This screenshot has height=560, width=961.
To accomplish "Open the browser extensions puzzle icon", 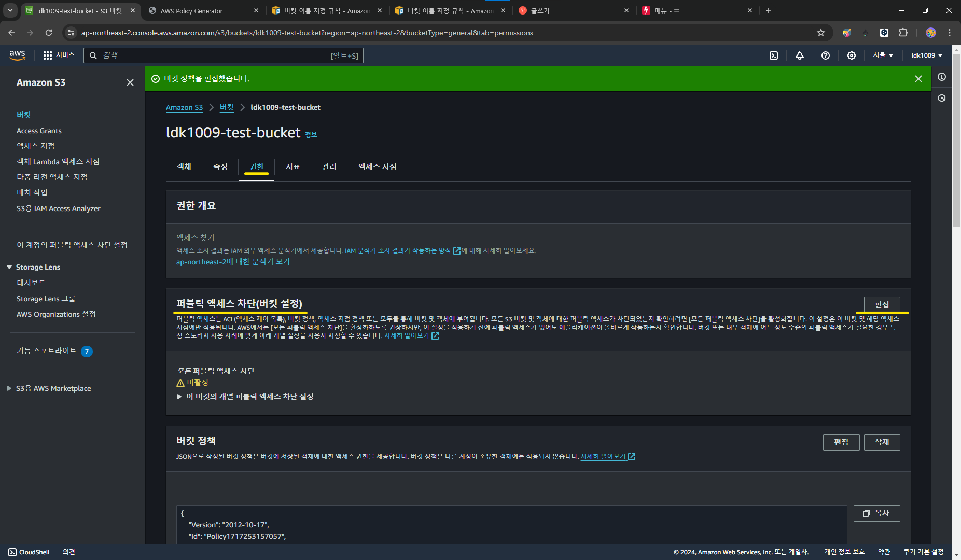I will point(903,33).
